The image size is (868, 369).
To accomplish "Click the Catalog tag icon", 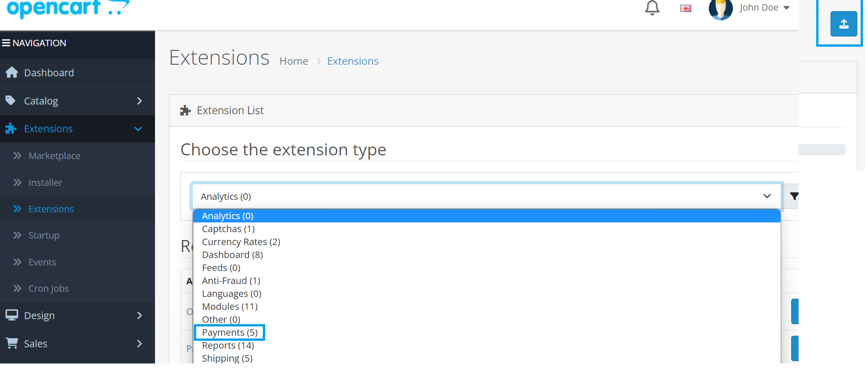I will [x=11, y=100].
